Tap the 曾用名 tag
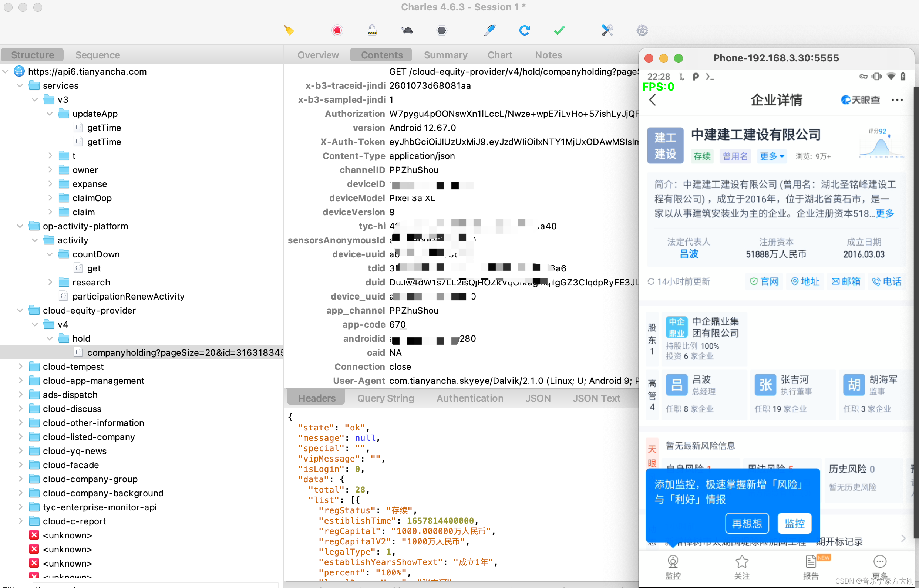Screen dimensions: 919x588 tap(735, 156)
